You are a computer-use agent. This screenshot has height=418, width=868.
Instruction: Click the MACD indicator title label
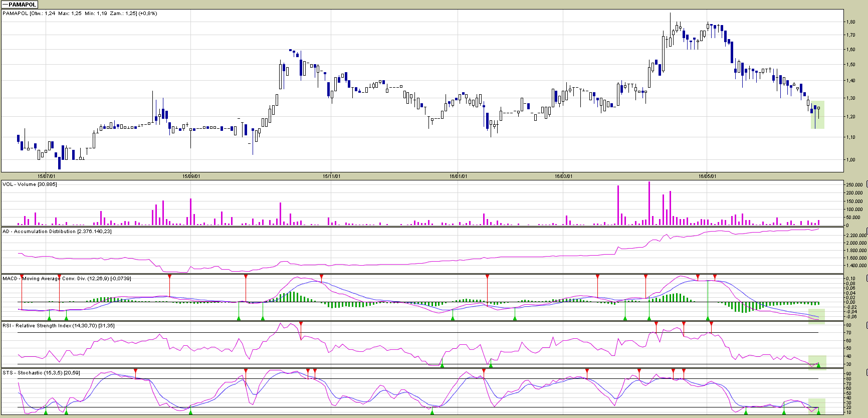click(67, 279)
